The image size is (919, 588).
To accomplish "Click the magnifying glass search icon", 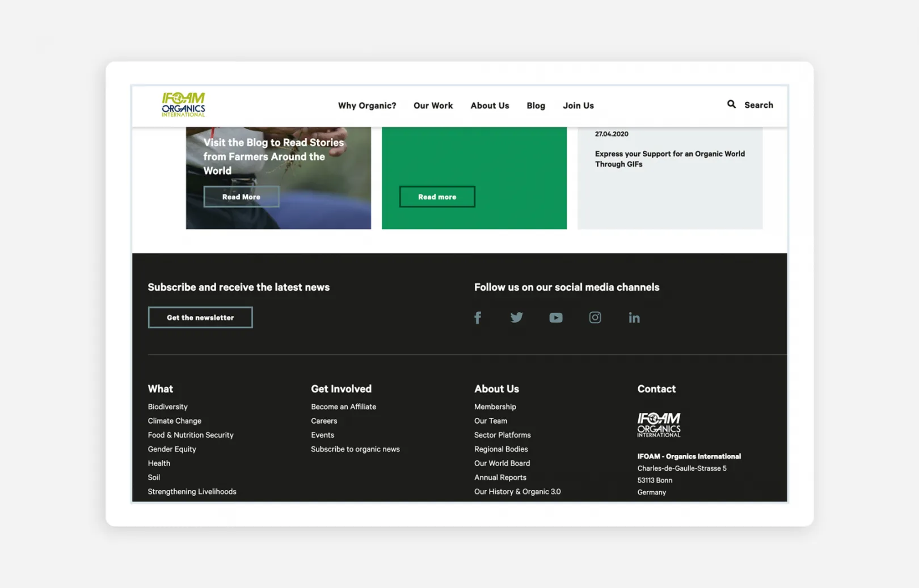I will click(731, 104).
